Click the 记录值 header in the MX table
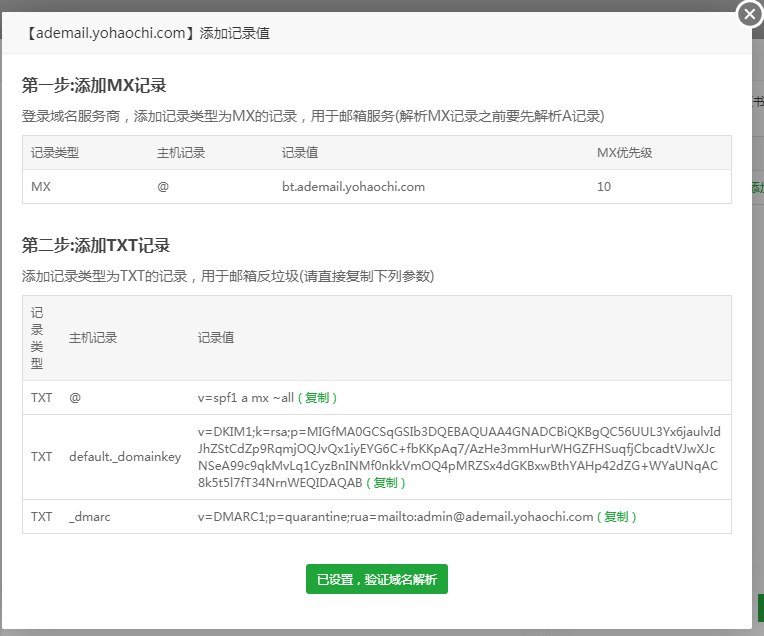Screen dimensions: 764x636 (x=300, y=153)
